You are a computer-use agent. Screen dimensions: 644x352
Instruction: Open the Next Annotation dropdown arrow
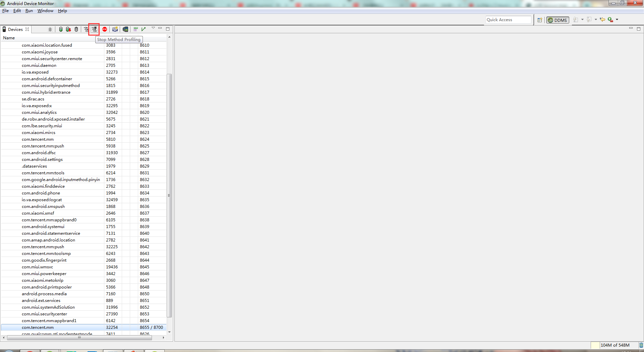pyautogui.click(x=582, y=19)
